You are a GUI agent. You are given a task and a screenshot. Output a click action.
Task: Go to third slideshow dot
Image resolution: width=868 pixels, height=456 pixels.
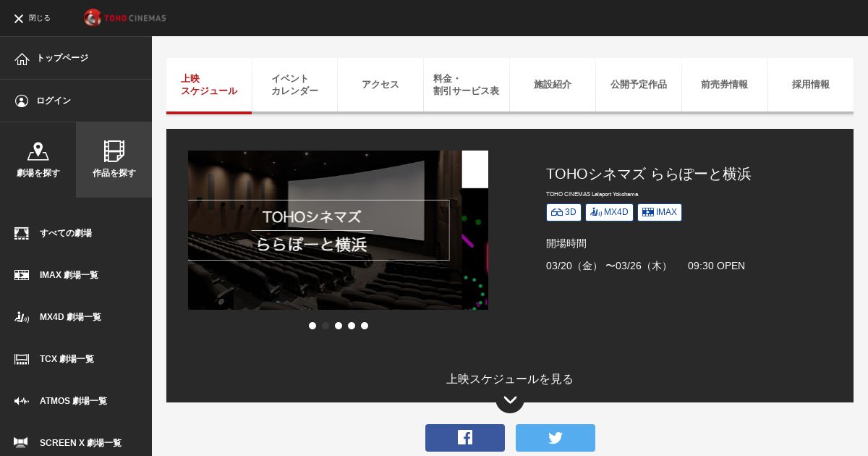pos(339,326)
